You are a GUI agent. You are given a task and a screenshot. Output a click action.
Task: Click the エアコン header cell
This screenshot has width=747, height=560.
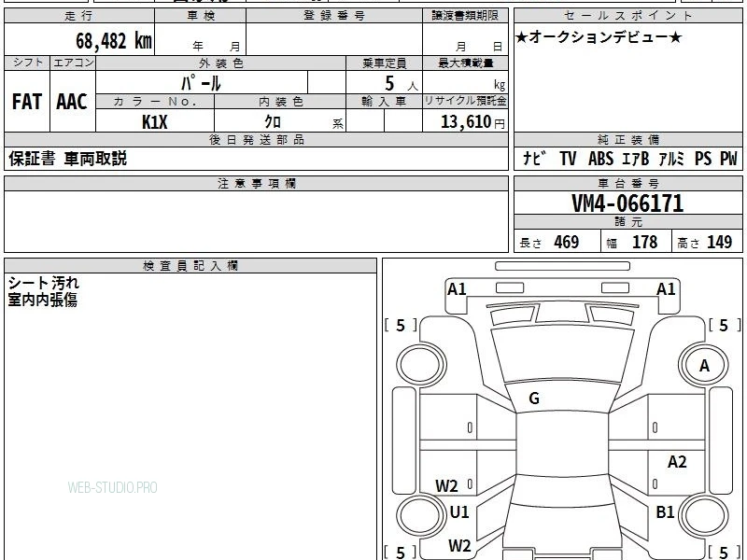click(x=73, y=63)
